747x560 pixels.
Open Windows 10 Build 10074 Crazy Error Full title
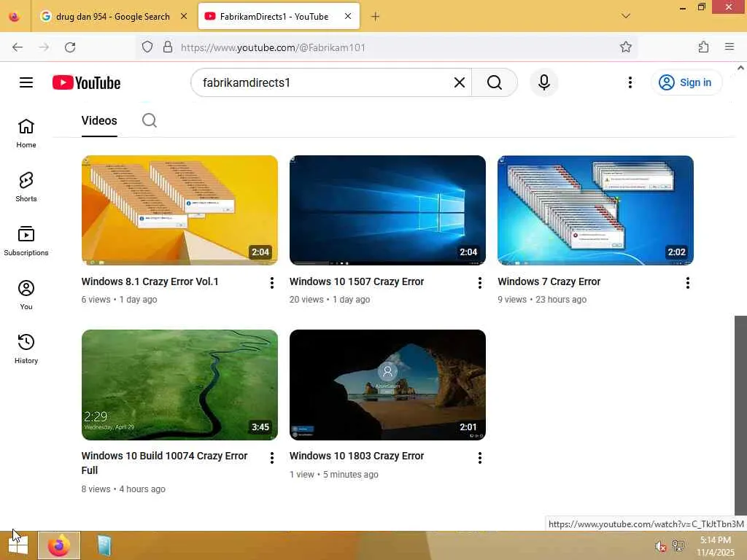[164, 463]
